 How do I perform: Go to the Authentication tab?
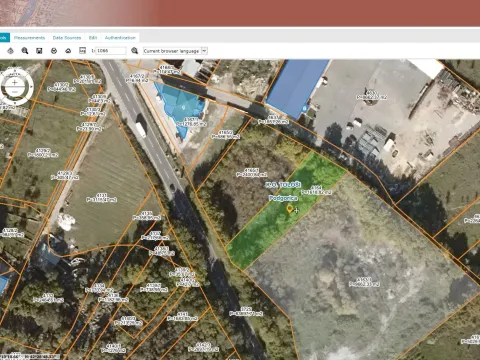(120, 38)
